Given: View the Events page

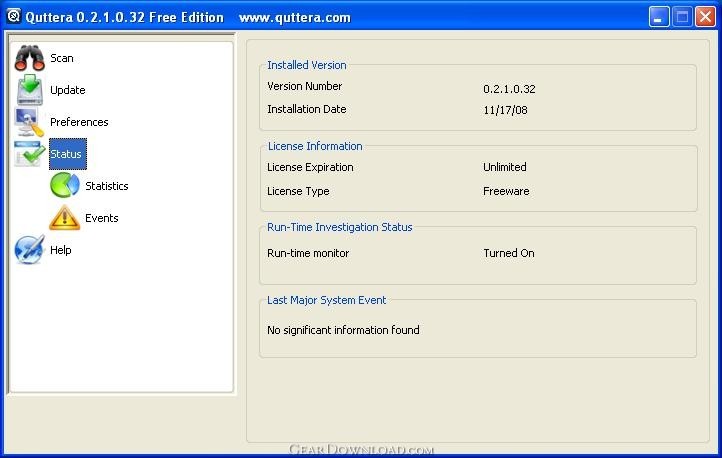Looking at the screenshot, I should tap(102, 218).
